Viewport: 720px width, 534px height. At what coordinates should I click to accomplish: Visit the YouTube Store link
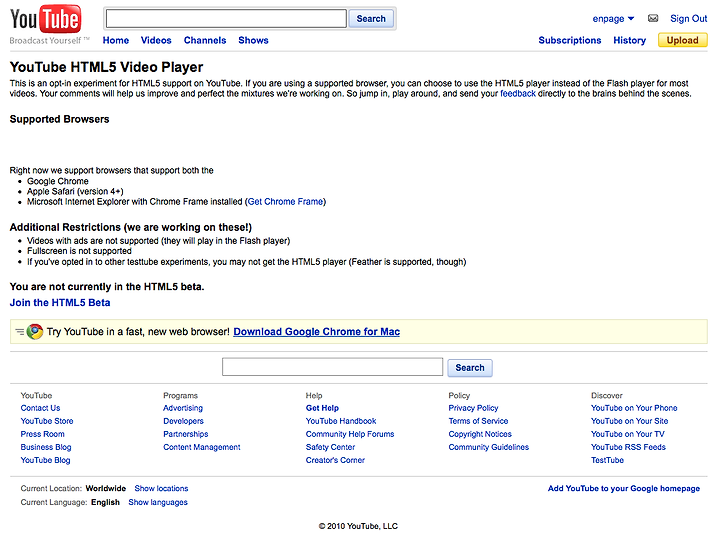coord(47,421)
